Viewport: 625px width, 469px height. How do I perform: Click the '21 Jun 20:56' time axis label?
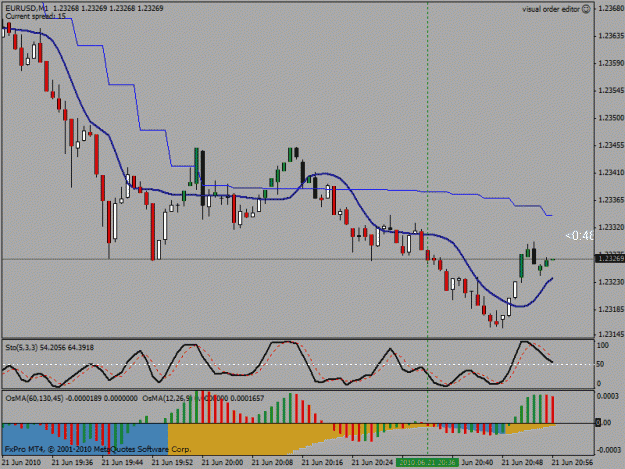(572, 462)
